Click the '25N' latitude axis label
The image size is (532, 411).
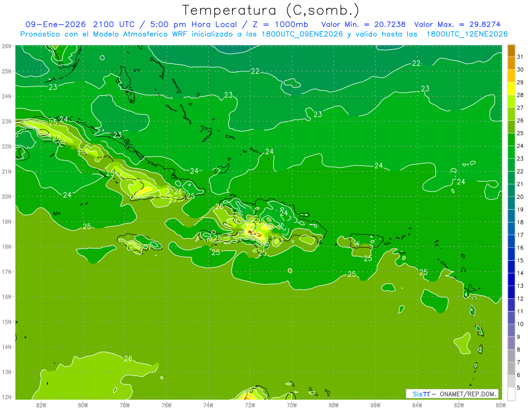7,71
